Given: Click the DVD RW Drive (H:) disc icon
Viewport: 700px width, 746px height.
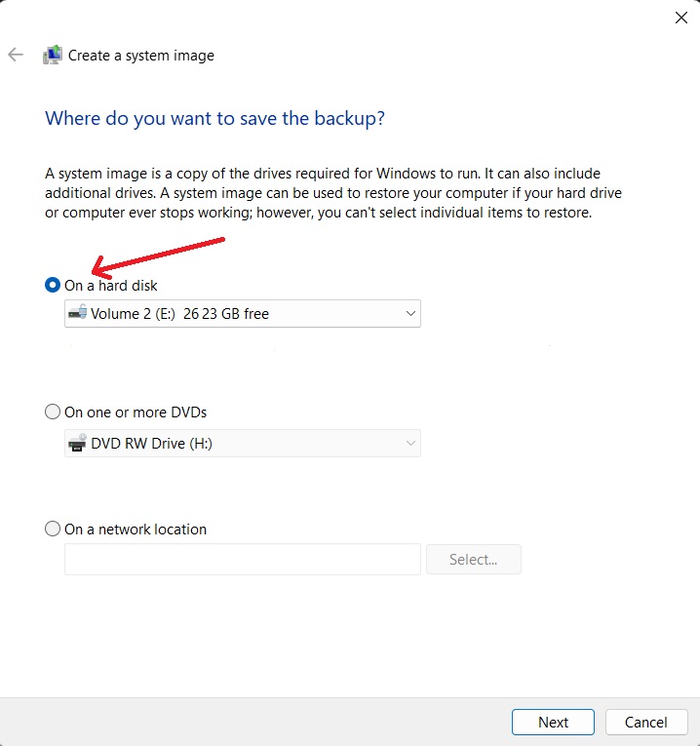Looking at the screenshot, I should coord(78,443).
